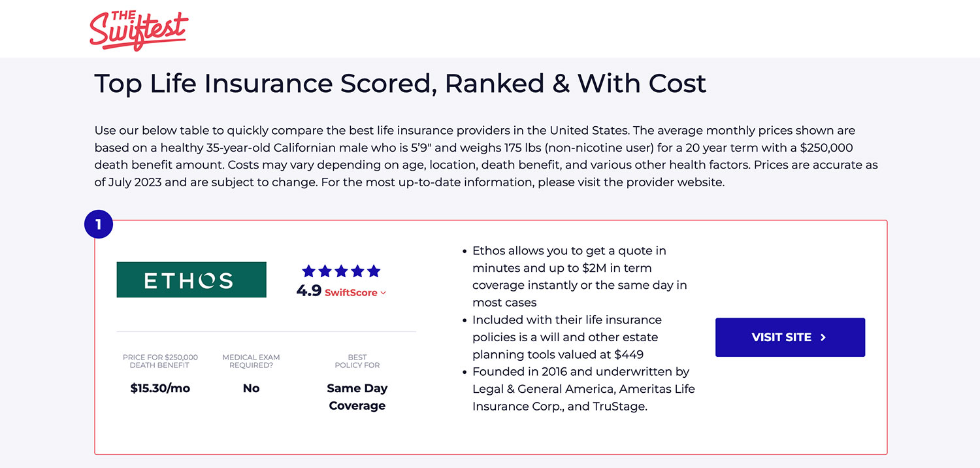The image size is (980, 468).
Task: Open the Ethos provider page via its card
Action: tap(191, 279)
